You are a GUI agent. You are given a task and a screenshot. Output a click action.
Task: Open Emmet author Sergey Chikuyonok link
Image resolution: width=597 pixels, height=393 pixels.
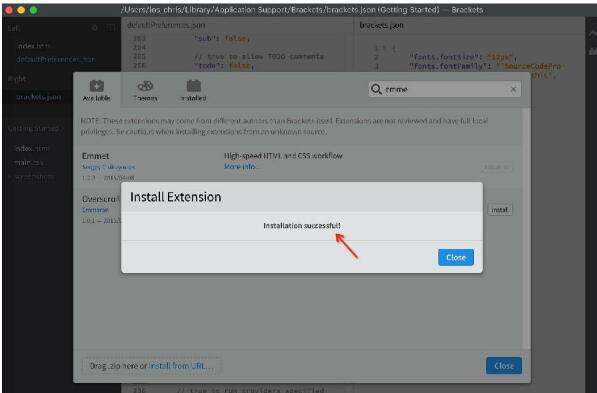click(109, 167)
